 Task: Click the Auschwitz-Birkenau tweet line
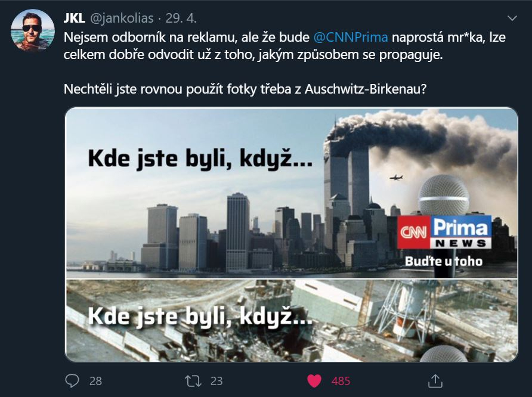click(245, 89)
